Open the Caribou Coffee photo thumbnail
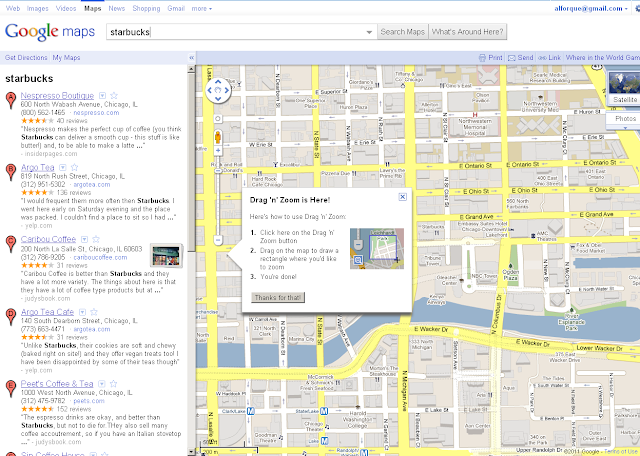 (166, 256)
